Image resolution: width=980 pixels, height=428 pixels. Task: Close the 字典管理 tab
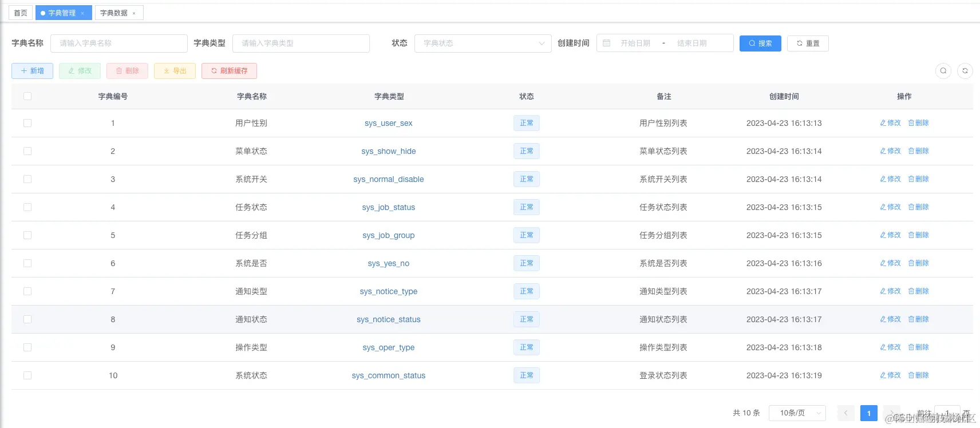(82, 13)
